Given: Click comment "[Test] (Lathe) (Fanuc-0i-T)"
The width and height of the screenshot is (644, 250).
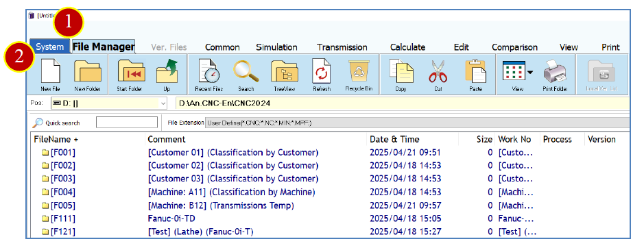Looking at the screenshot, I should coord(200,232).
